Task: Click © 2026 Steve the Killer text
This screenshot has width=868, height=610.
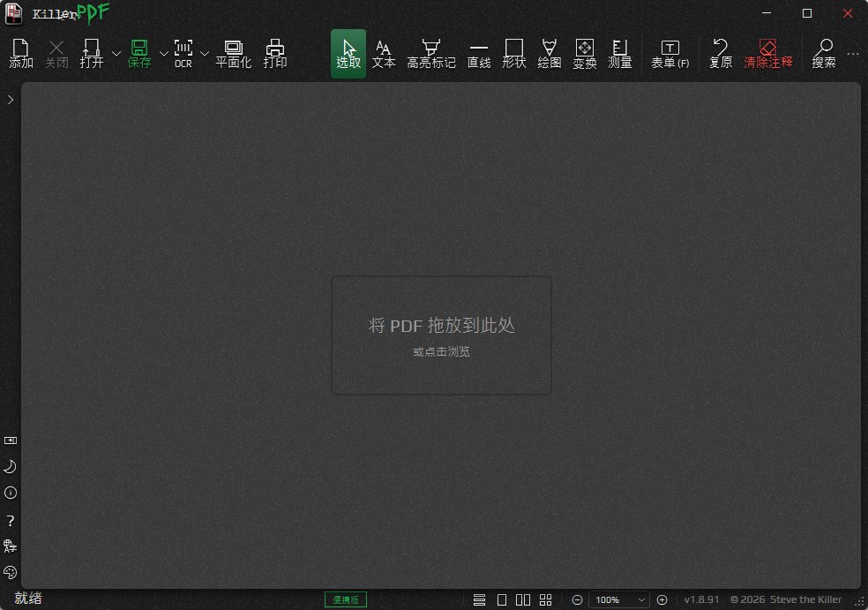Action: click(x=785, y=599)
